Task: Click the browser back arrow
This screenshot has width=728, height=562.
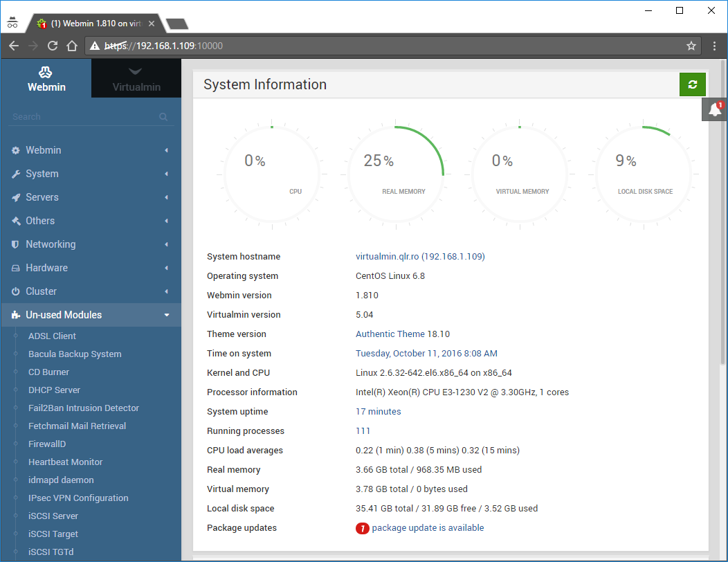Action: (x=14, y=46)
